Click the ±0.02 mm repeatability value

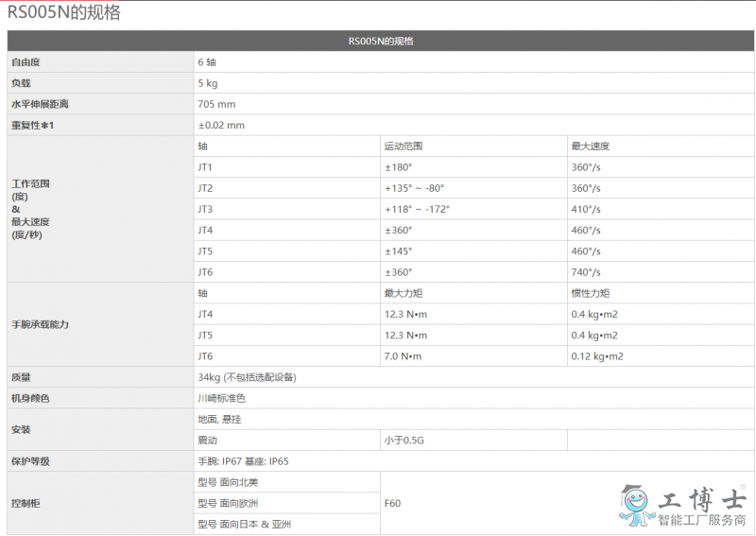pyautogui.click(x=221, y=125)
